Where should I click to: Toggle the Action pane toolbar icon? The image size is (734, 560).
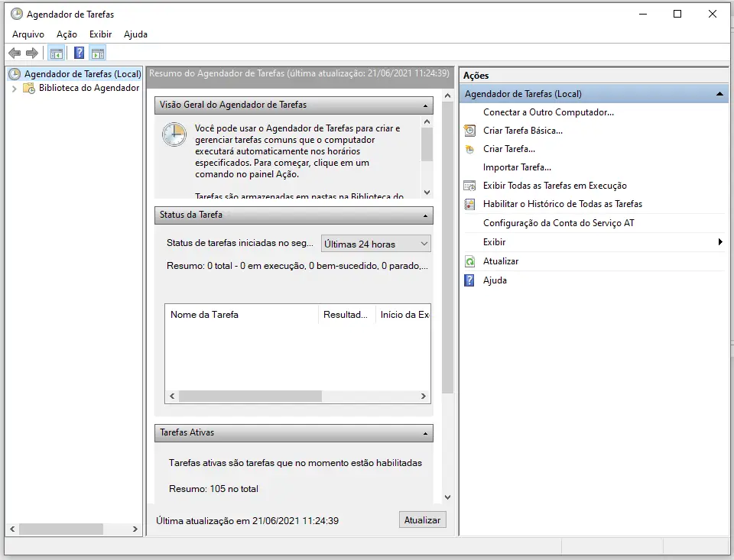[97, 53]
